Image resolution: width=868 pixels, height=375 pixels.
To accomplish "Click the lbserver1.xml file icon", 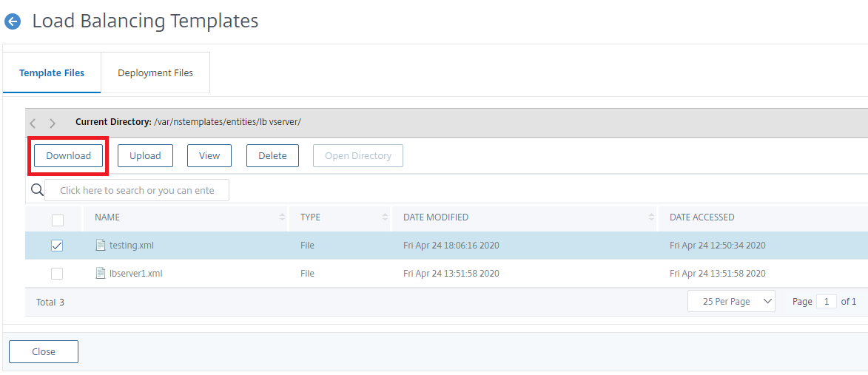I will (100, 273).
